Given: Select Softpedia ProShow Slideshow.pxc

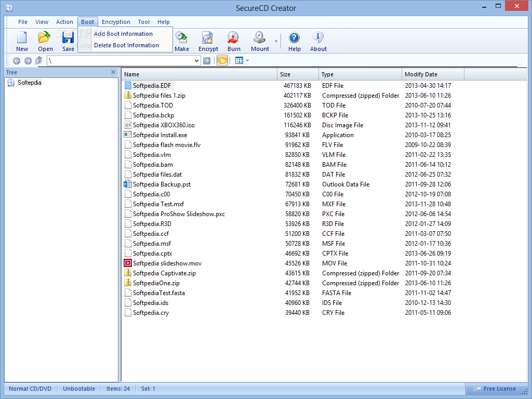Looking at the screenshot, I should tap(179, 214).
